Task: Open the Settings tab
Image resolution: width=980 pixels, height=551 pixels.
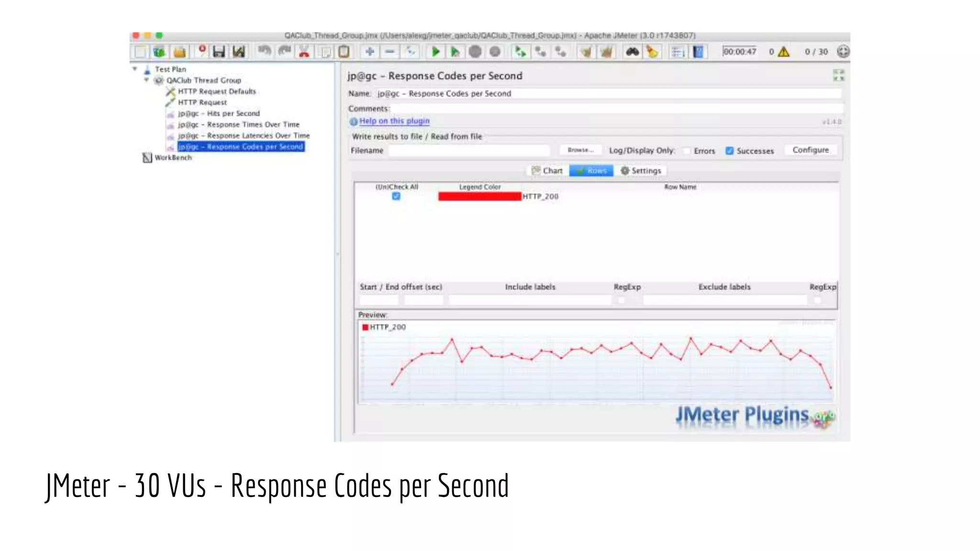Action: pos(641,171)
